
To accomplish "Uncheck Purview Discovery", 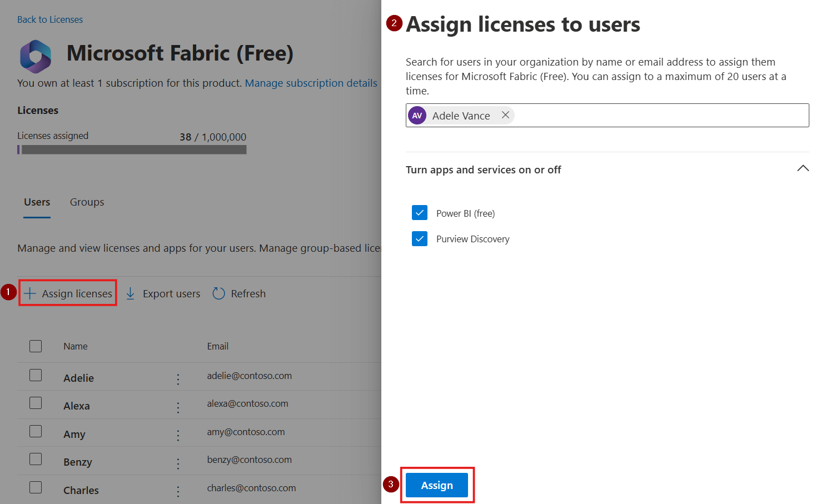I will [420, 238].
